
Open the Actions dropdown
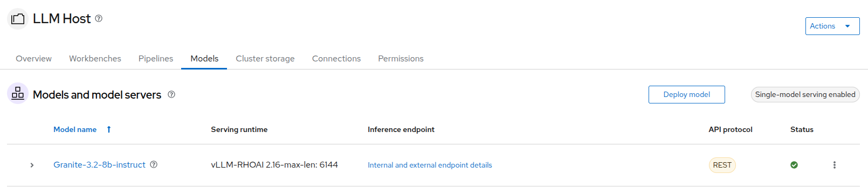(x=832, y=26)
